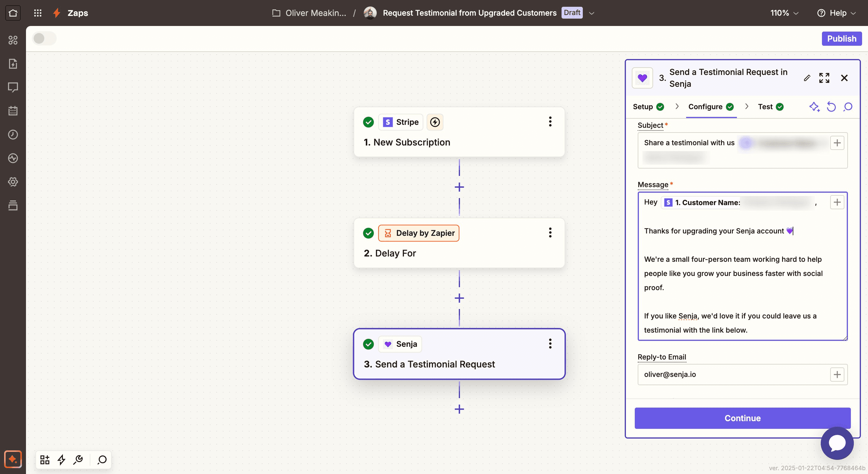Rename step with the pencil icon
Image resolution: width=868 pixels, height=474 pixels.
807,78
